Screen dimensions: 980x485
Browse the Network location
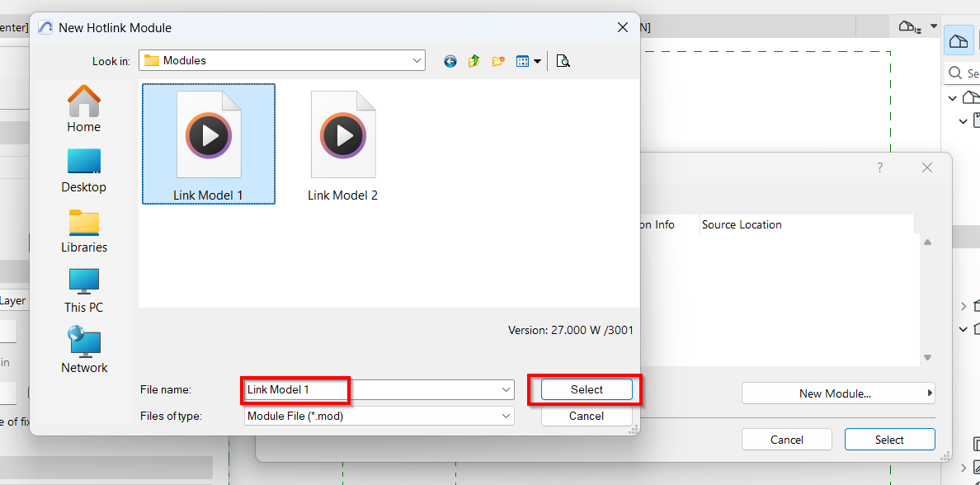point(84,351)
